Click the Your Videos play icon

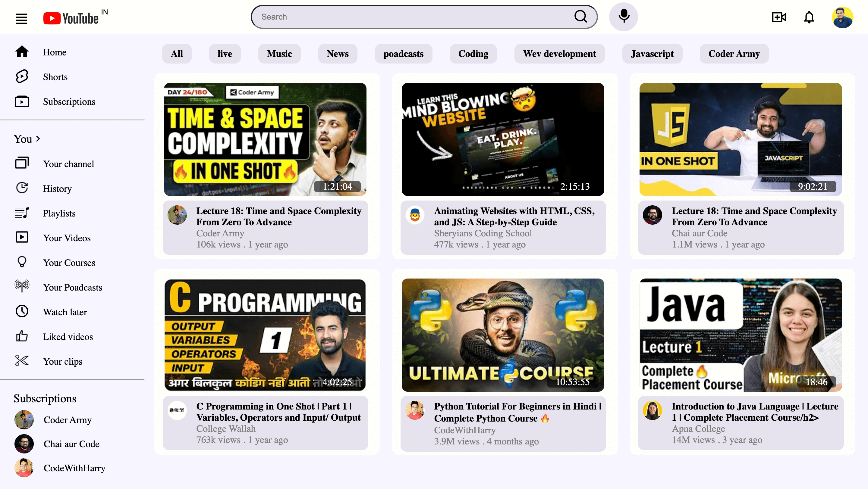coord(22,237)
